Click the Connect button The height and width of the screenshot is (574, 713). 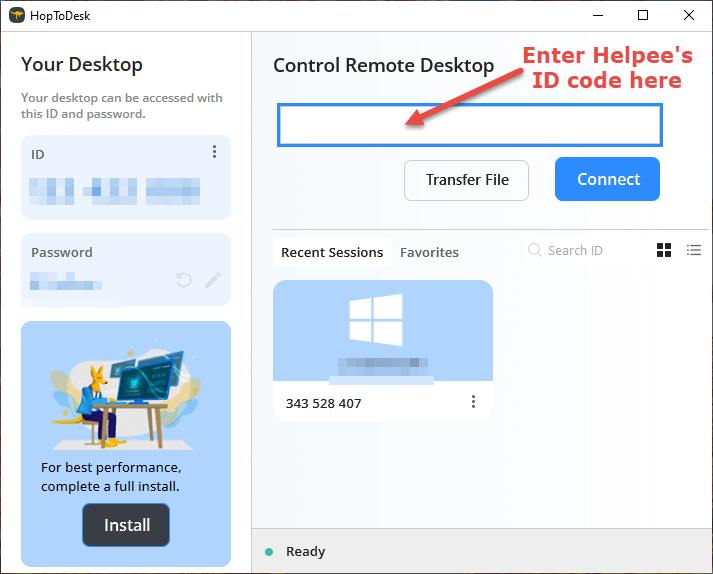click(607, 179)
